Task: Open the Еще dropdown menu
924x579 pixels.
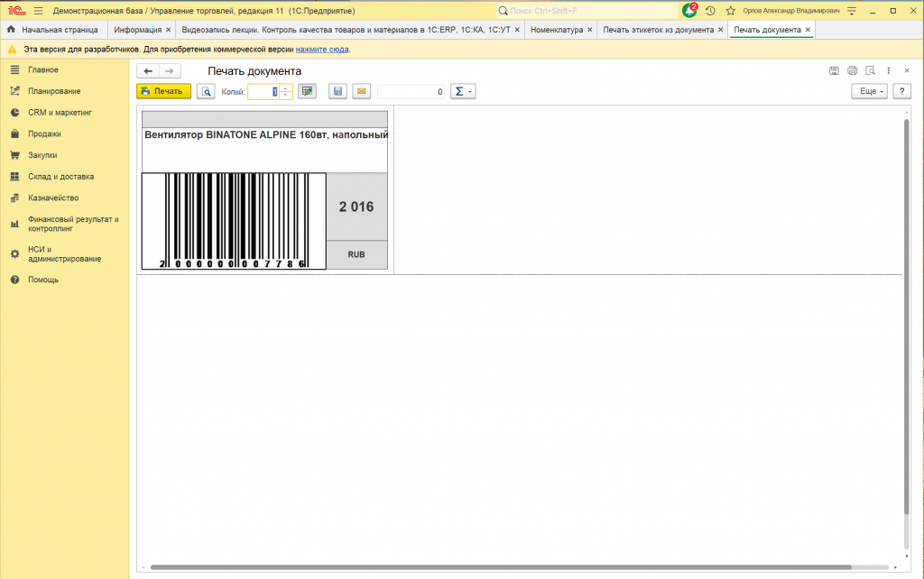Action: (x=869, y=91)
